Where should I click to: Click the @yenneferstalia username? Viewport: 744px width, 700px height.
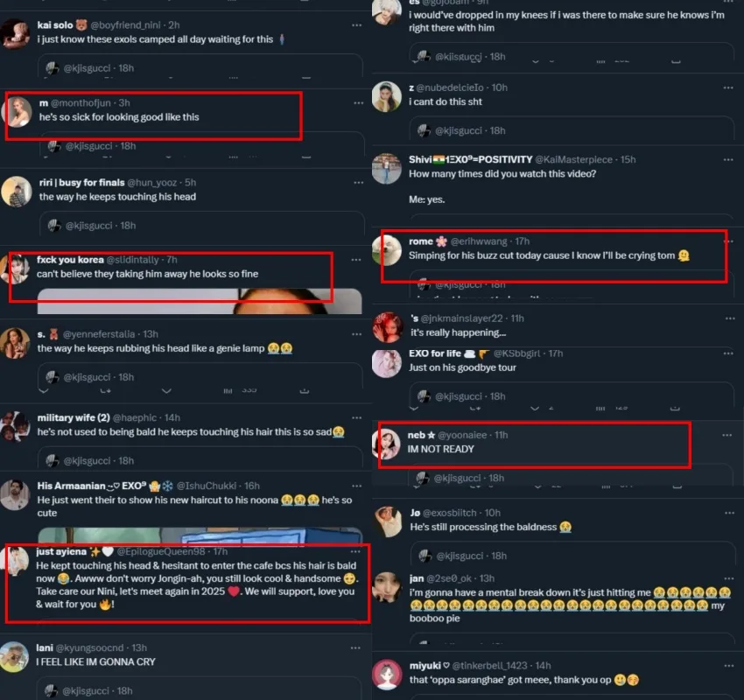pos(99,334)
